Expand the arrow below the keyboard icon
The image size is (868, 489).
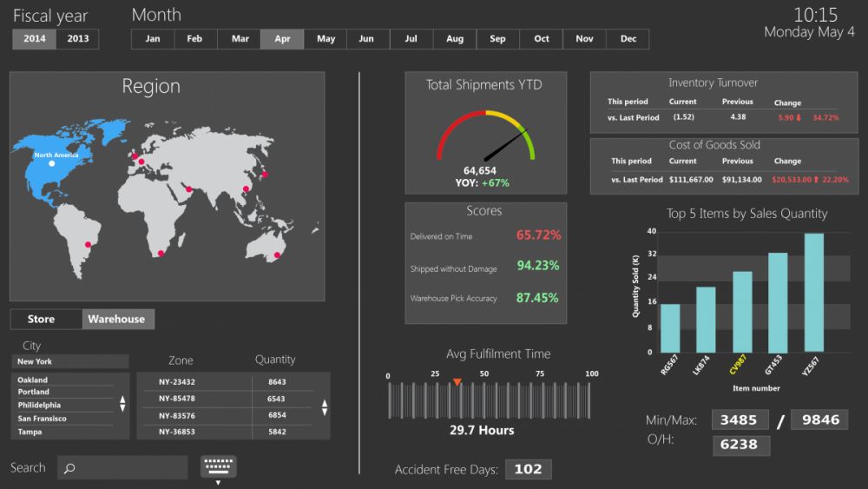[218, 482]
